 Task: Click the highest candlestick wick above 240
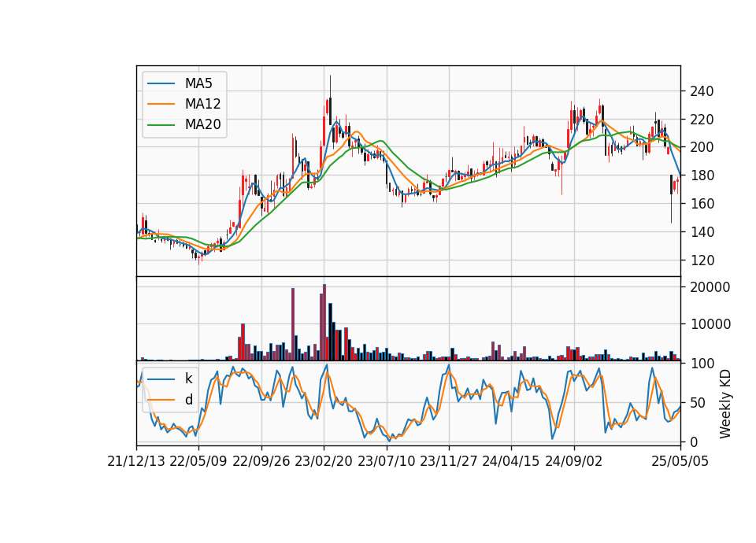(330, 87)
